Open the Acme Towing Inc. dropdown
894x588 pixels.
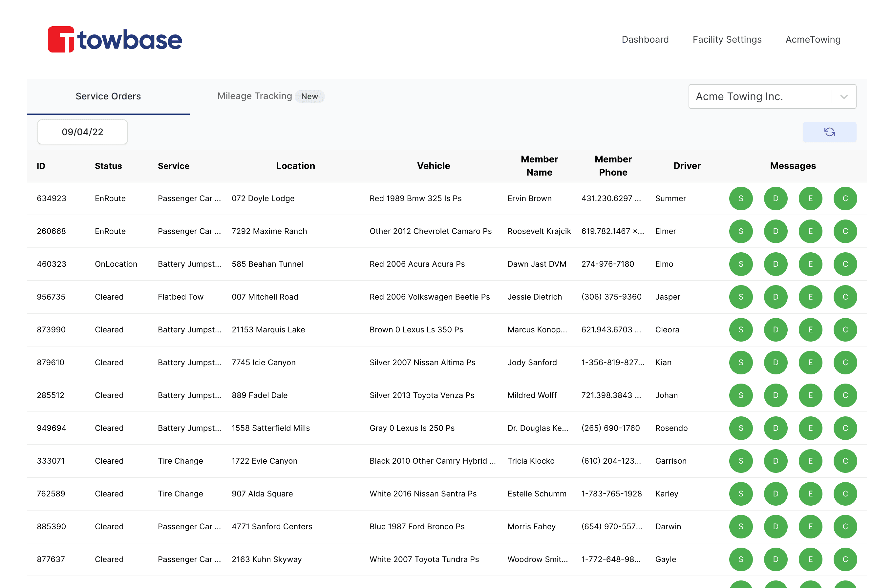pyautogui.click(x=759, y=96)
